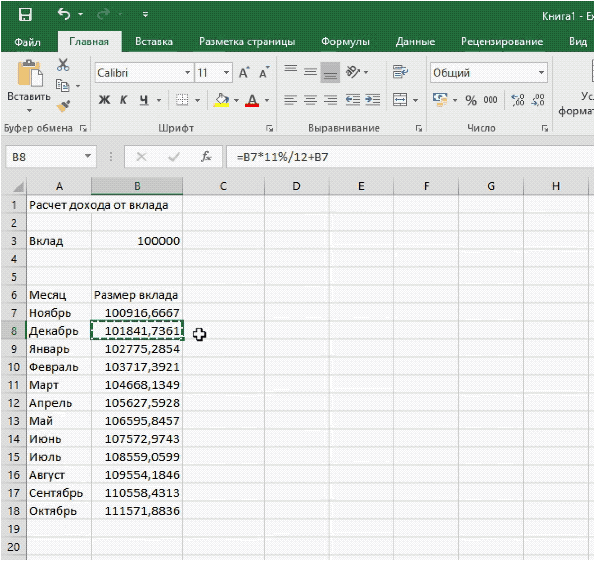595x561 pixels.
Task: Select the Cut scissors icon
Action: pos(63,65)
